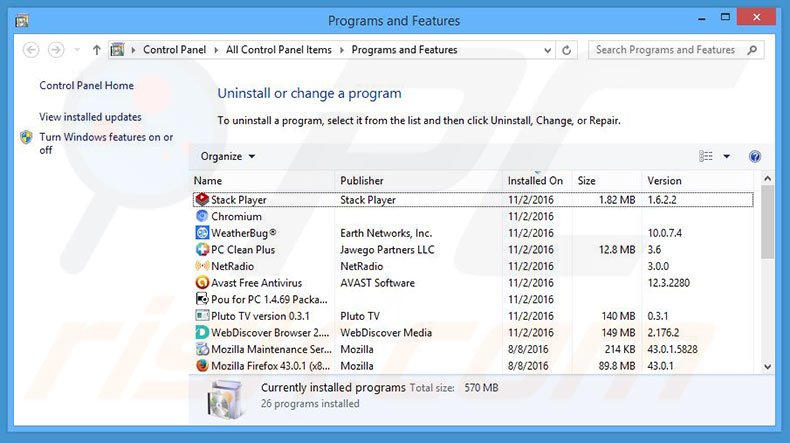
Task: Expand the address bar history dropdown
Action: pos(547,50)
